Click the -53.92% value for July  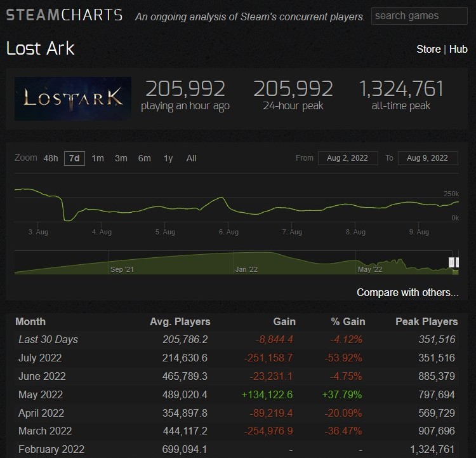[343, 358]
